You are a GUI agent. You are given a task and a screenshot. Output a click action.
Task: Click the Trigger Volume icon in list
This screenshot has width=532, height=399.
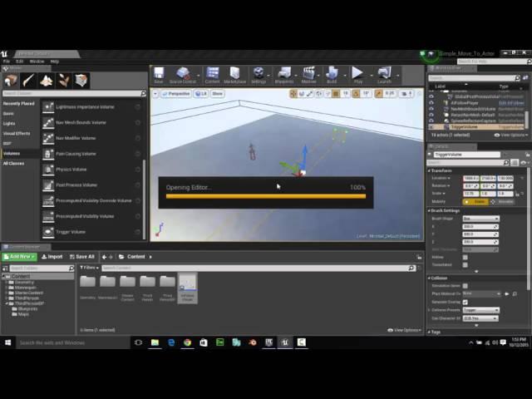[x=48, y=232]
